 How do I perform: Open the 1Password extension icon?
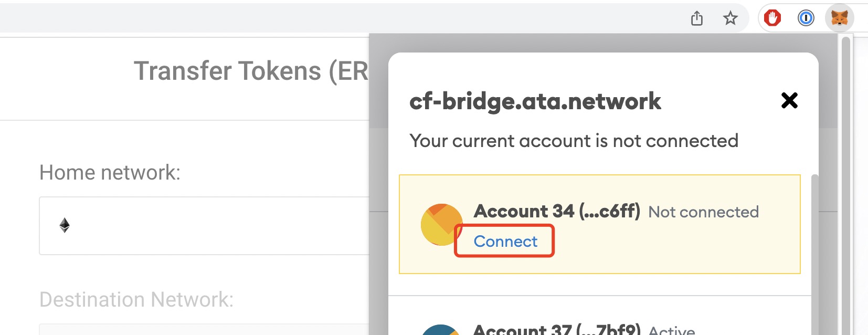(806, 18)
